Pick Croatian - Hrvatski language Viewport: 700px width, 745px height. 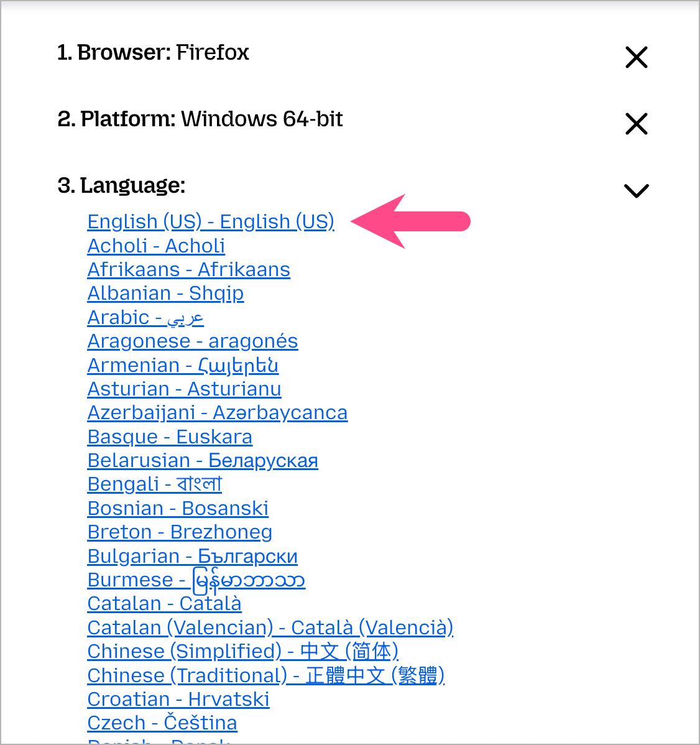click(178, 699)
